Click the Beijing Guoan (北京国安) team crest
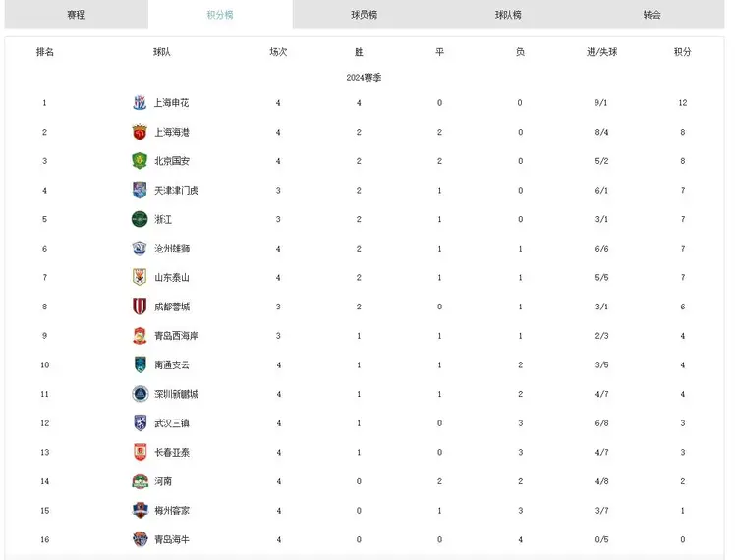Screen dimensions: 737x560 [x=140, y=161]
